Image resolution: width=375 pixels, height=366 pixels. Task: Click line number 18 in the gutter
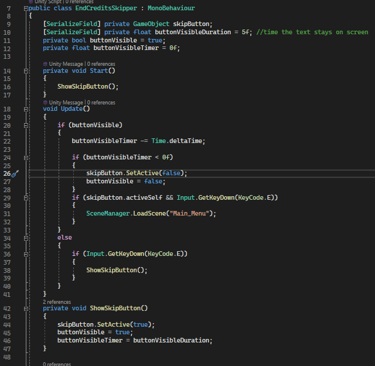[7, 109]
